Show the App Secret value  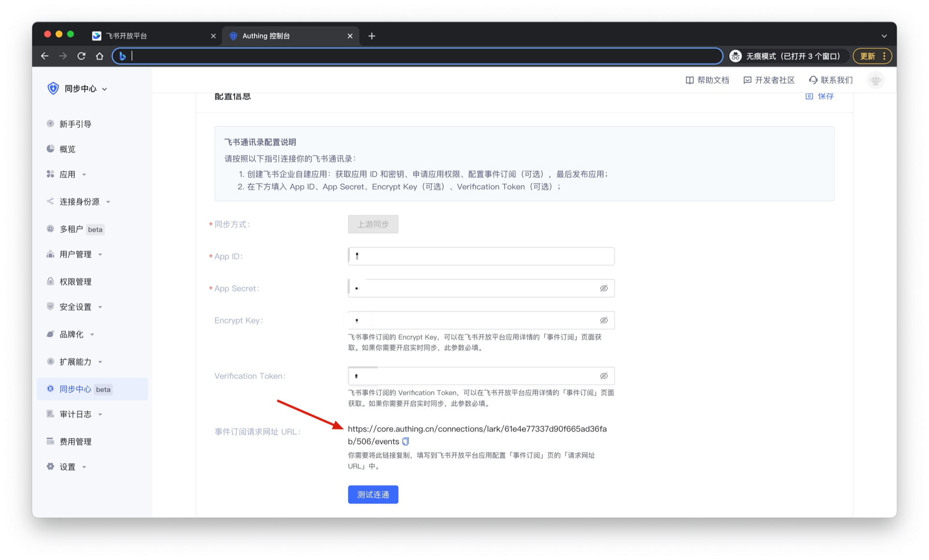pyautogui.click(x=603, y=288)
